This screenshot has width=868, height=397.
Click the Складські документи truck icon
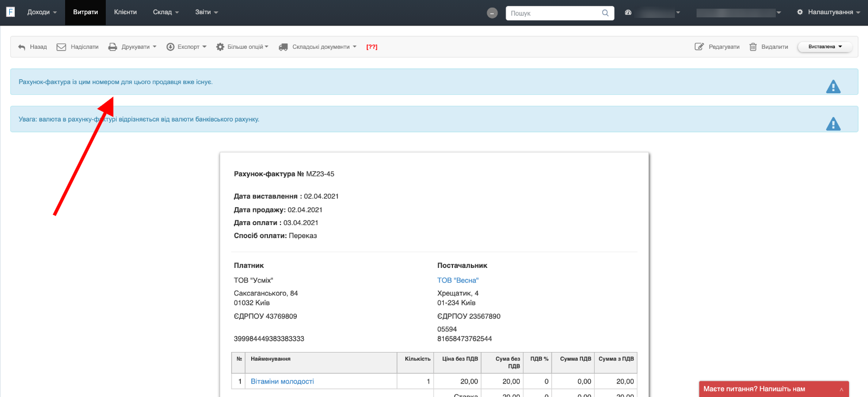tap(283, 47)
